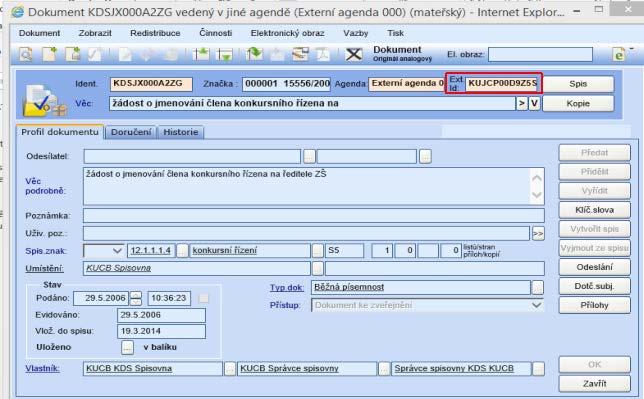Click the Typ dok. link label
This screenshot has width=644, height=399.
[x=287, y=288]
